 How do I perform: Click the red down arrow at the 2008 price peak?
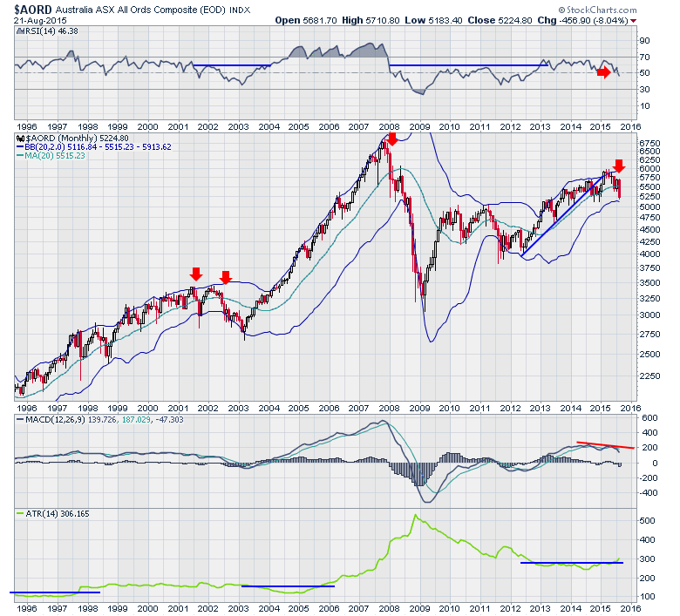click(392, 139)
